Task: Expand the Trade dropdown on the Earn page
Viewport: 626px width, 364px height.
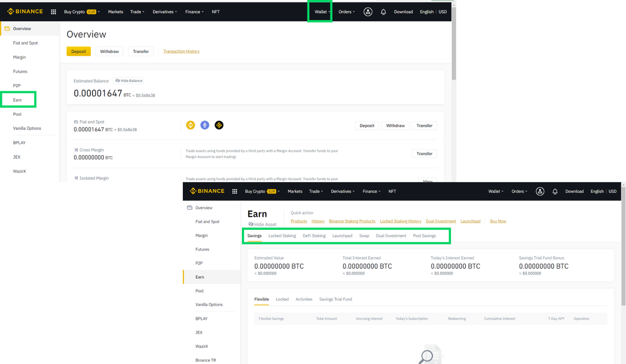Action: [316, 192]
